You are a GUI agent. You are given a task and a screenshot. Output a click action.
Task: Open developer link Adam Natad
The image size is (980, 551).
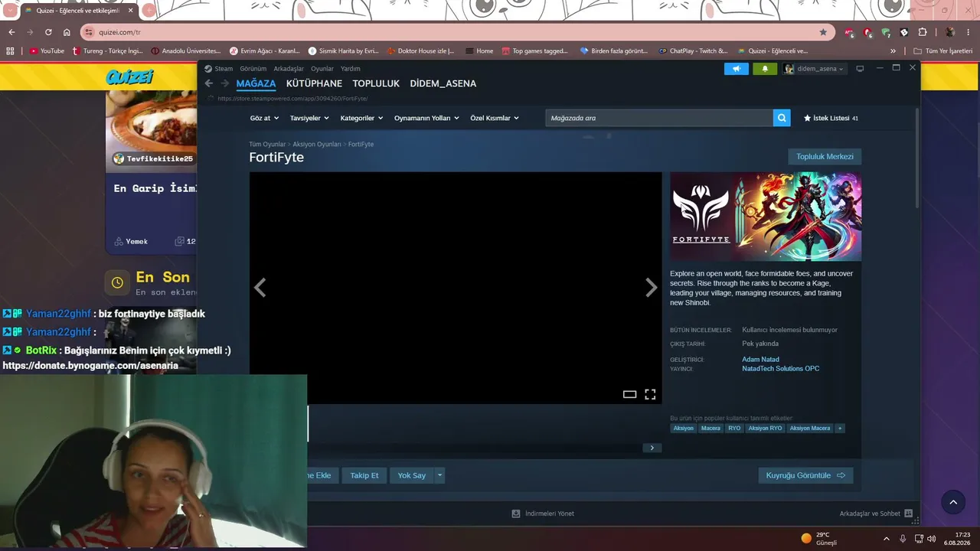[x=760, y=360]
